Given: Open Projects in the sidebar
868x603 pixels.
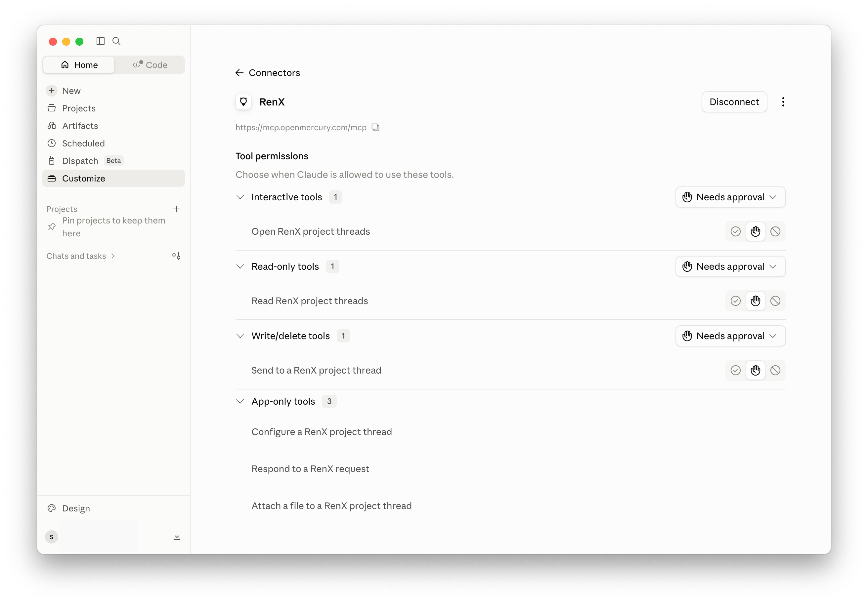Looking at the screenshot, I should coord(113,108).
